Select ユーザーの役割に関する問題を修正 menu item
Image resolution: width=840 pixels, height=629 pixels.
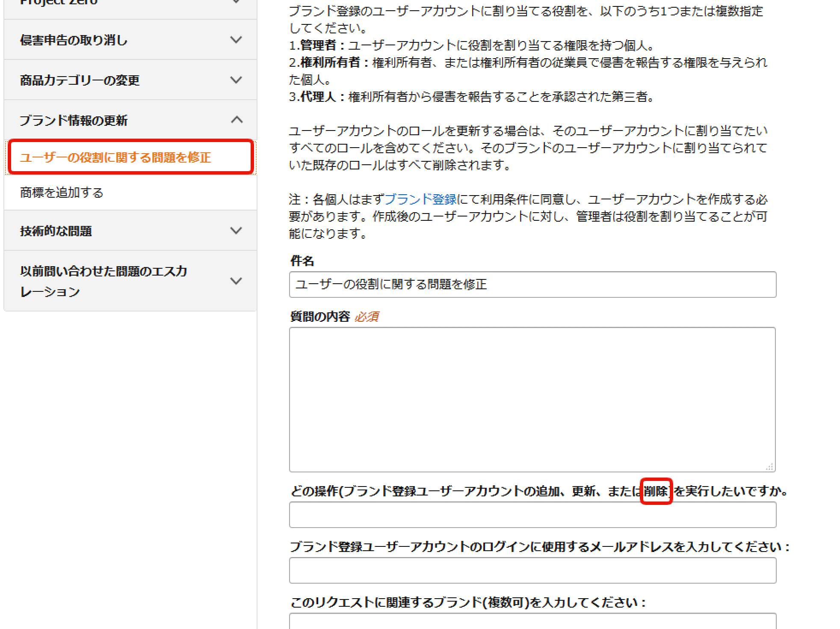point(115,157)
